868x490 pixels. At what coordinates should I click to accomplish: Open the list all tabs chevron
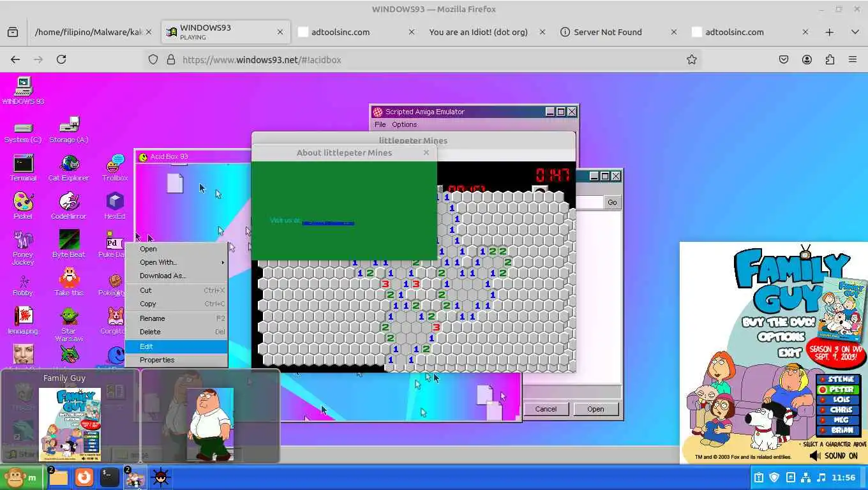coord(855,32)
